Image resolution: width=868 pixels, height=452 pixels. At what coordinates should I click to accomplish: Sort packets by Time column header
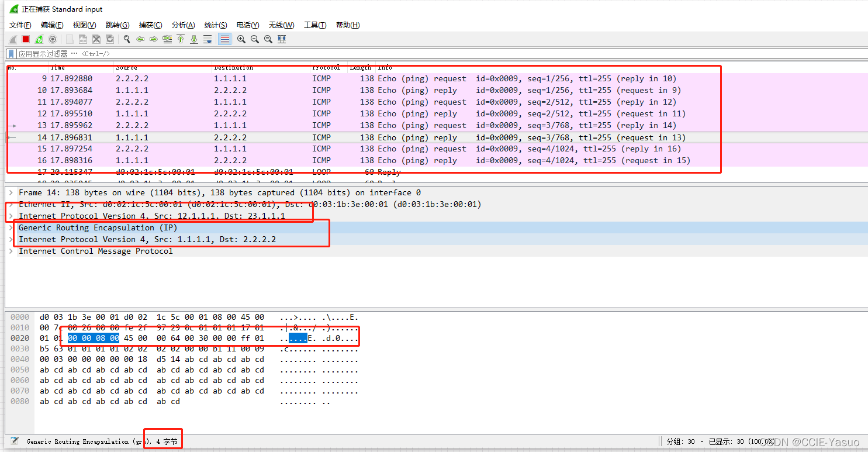[x=81, y=67]
